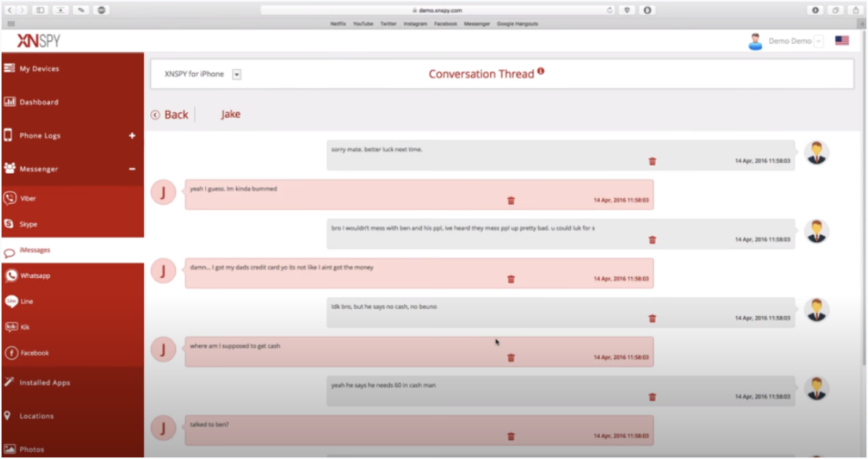Screen dimensions: 868x459
Task: Delete message 'yeah I guess. Im kinda bummed'
Action: (x=511, y=200)
